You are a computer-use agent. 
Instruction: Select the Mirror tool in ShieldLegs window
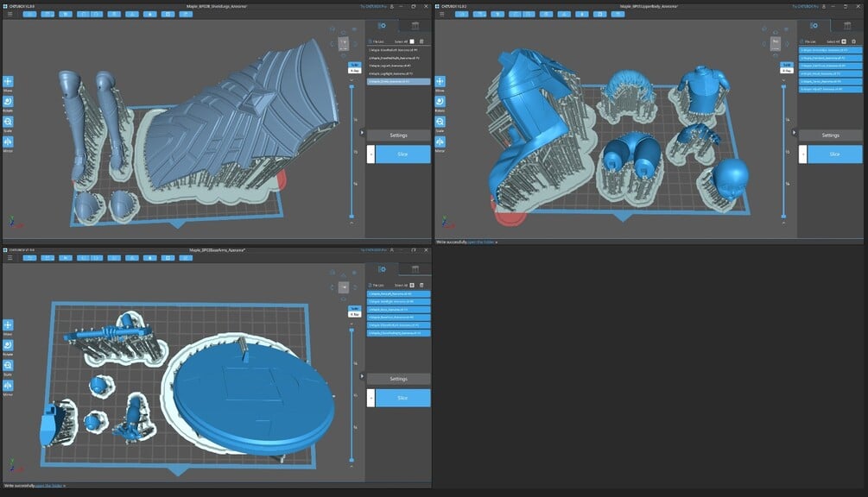(x=8, y=142)
